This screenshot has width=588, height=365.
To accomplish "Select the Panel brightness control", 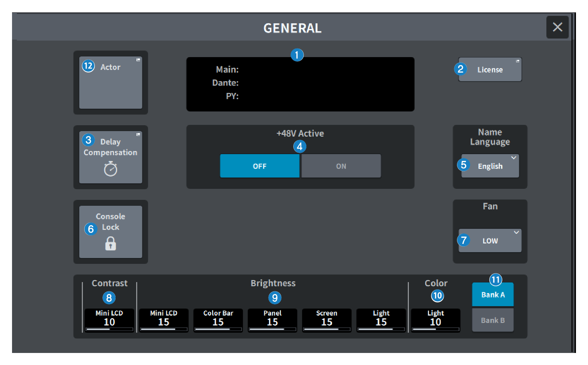I will (x=272, y=320).
